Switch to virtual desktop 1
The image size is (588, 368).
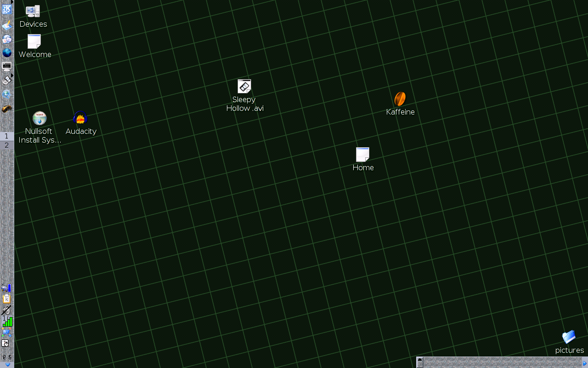coord(7,136)
